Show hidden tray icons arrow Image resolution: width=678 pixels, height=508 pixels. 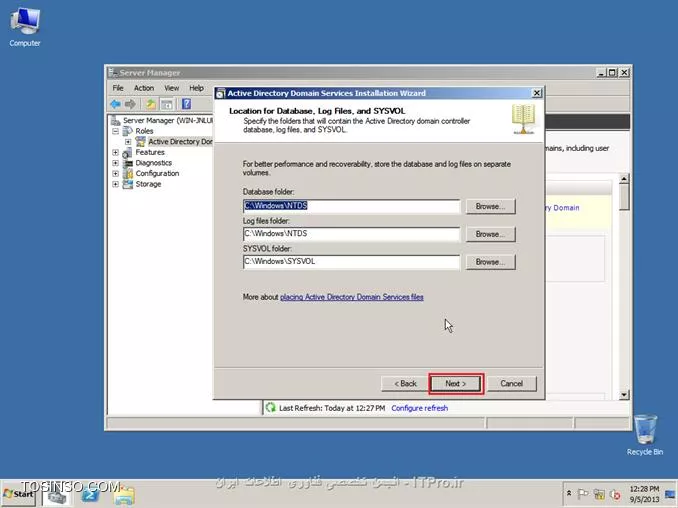(x=569, y=493)
